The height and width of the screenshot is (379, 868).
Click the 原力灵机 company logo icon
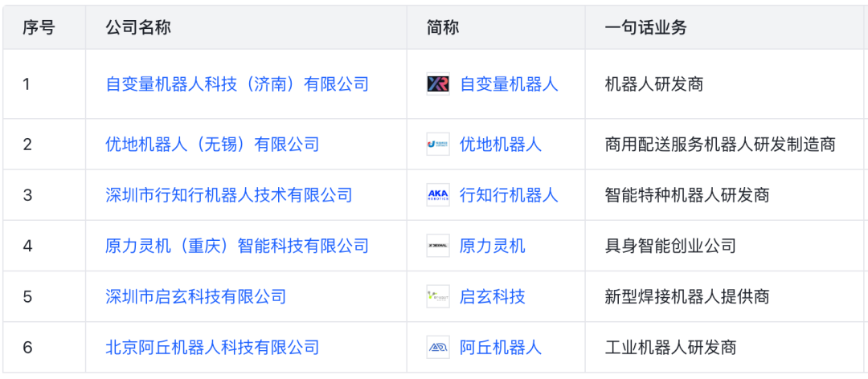tap(438, 246)
